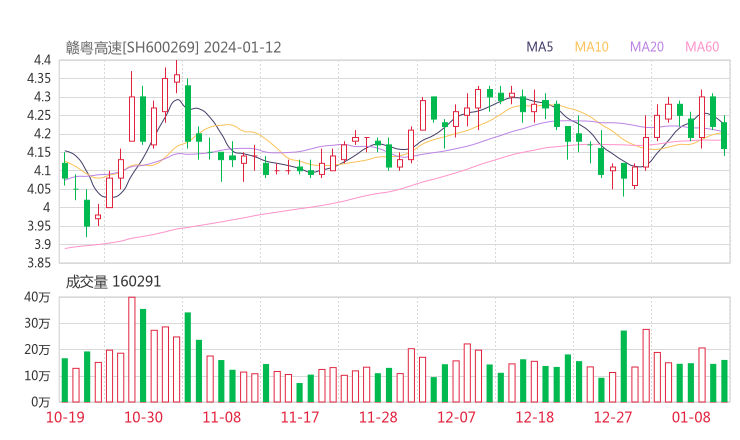Click the MA20 legend label
740x440 pixels.
click(x=647, y=47)
